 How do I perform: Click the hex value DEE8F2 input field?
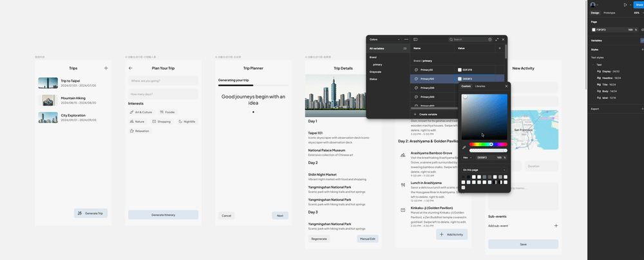(486, 157)
